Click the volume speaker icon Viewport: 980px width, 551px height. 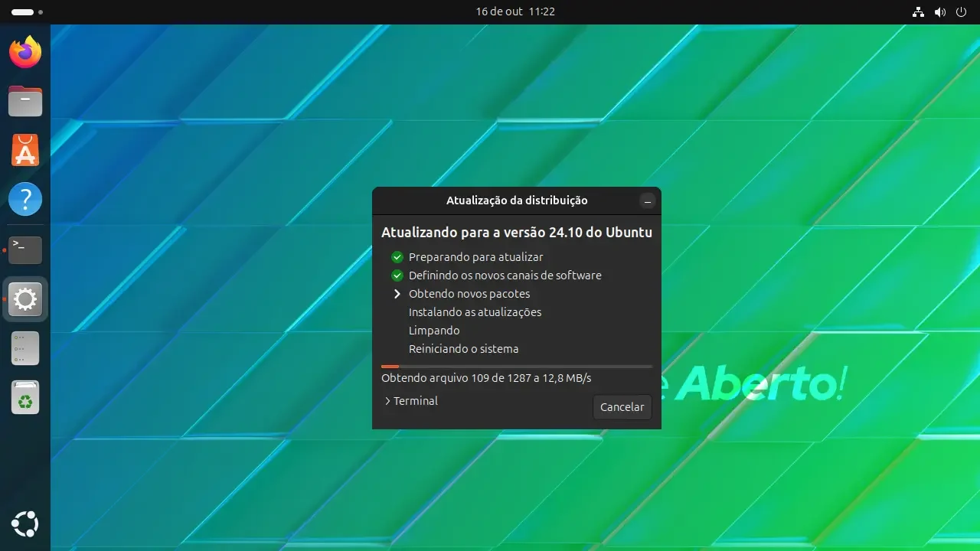[940, 12]
